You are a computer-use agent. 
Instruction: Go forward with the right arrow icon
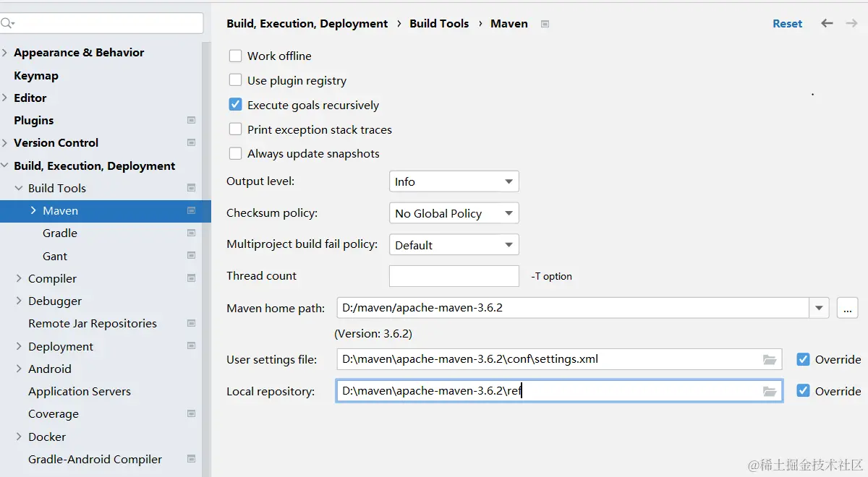pos(851,23)
